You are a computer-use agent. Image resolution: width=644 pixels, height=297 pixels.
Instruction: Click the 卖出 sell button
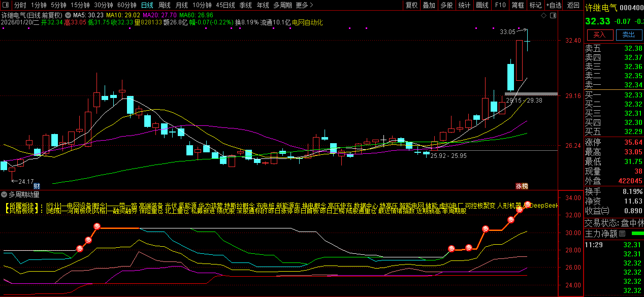(629, 35)
